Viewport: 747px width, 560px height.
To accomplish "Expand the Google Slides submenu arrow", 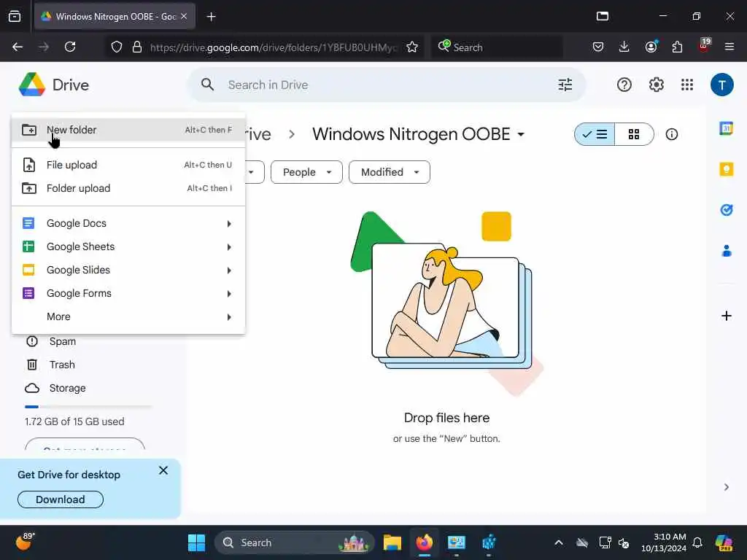I will pos(229,270).
